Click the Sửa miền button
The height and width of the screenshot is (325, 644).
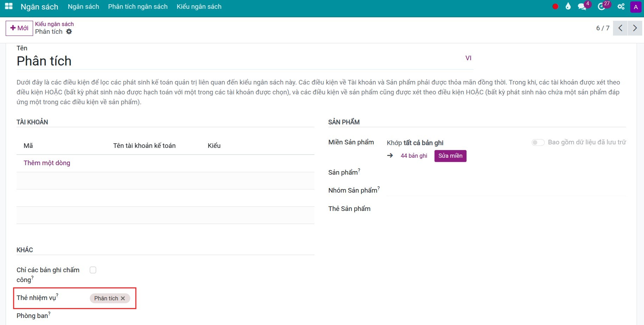tap(450, 156)
